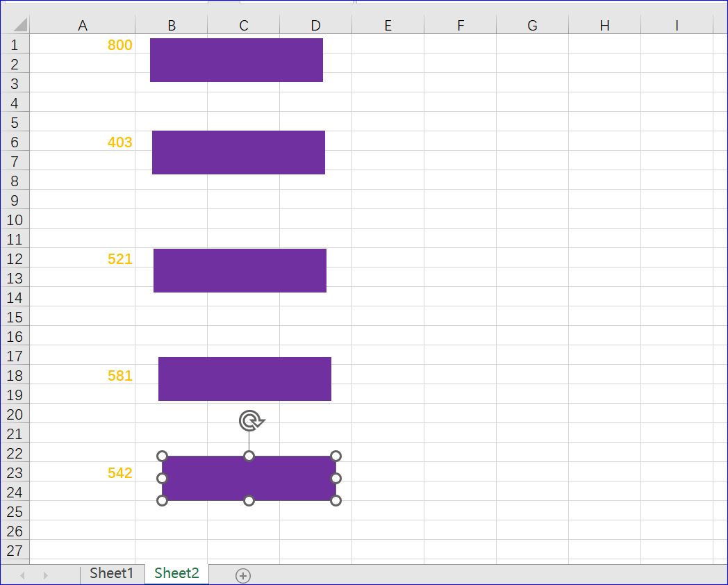The width and height of the screenshot is (728, 585).
Task: Click cell with value 542
Action: 82,472
